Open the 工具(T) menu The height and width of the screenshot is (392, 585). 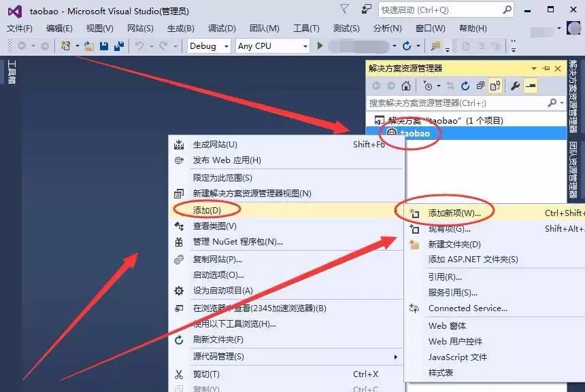(307, 28)
